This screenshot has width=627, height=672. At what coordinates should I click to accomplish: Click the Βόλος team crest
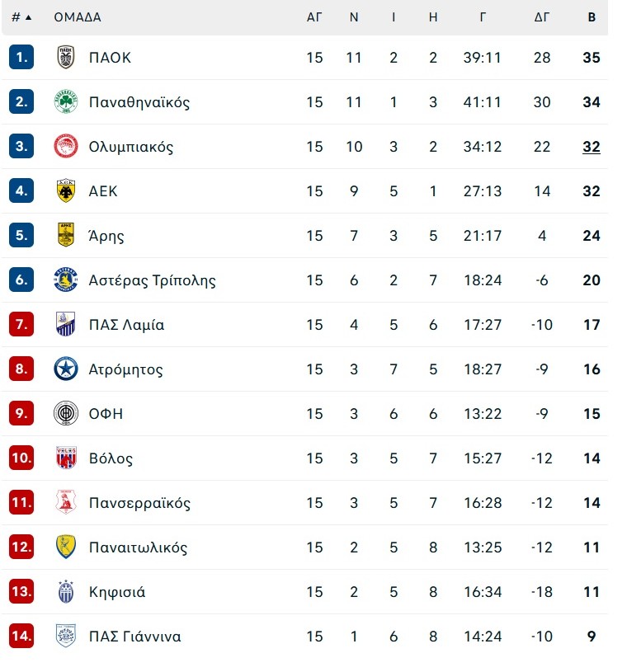tap(66, 458)
